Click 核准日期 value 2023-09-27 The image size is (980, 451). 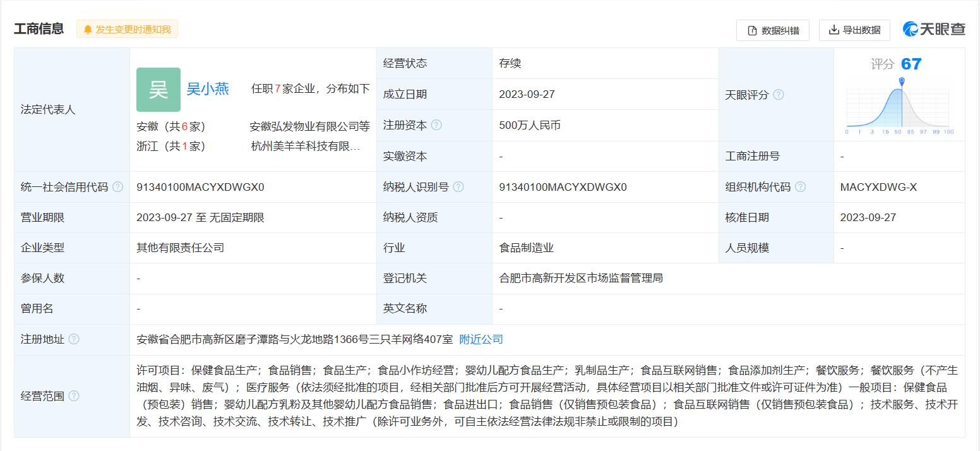[868, 217]
